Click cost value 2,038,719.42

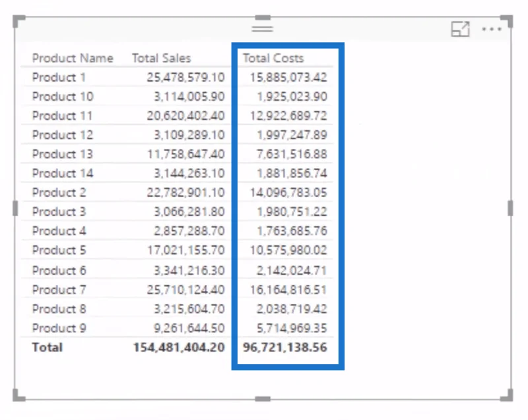(x=292, y=309)
